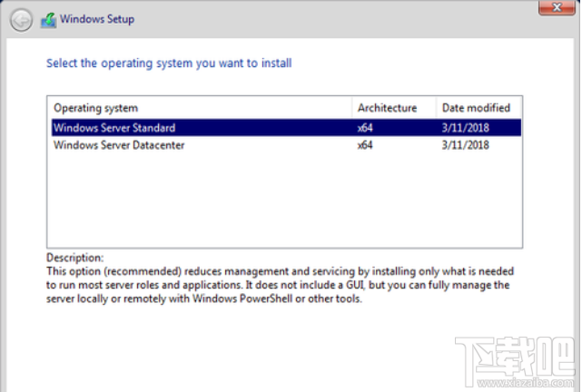Click the x64 value for Windows Server Standard

coord(365,128)
